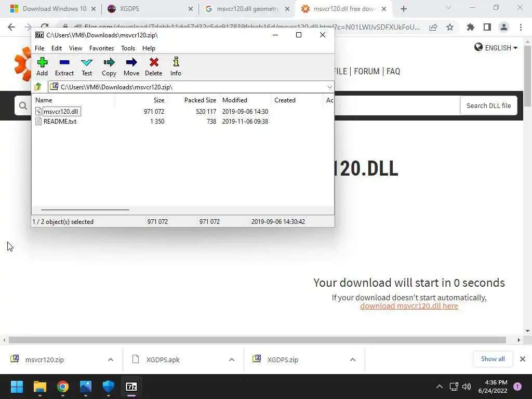Click the red Delete icon

pyautogui.click(x=154, y=67)
